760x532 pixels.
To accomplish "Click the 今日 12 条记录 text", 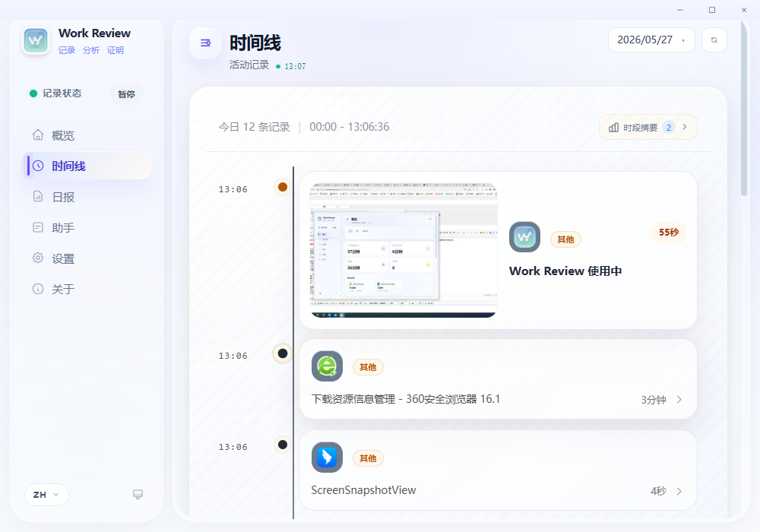I will pos(254,127).
